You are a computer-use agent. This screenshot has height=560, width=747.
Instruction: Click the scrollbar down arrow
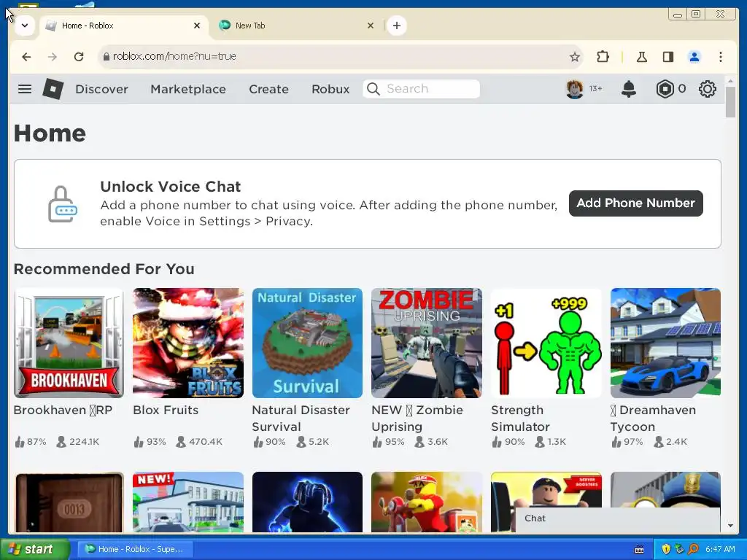point(730,526)
